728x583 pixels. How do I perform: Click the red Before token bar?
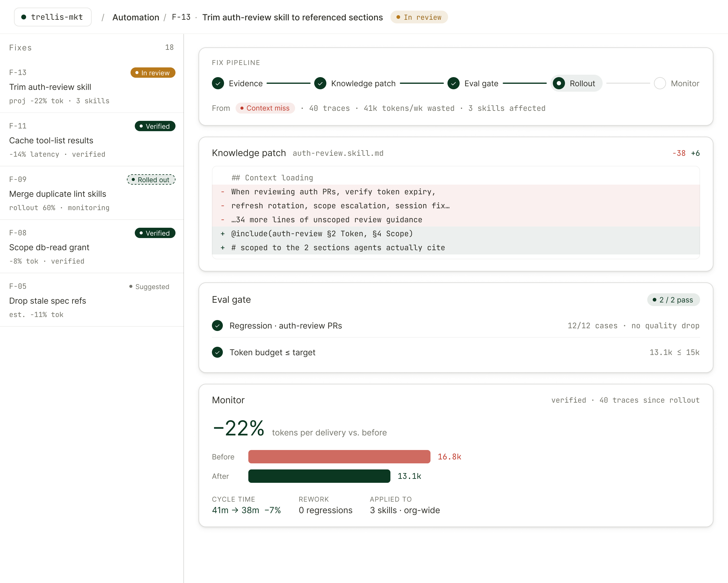(339, 457)
